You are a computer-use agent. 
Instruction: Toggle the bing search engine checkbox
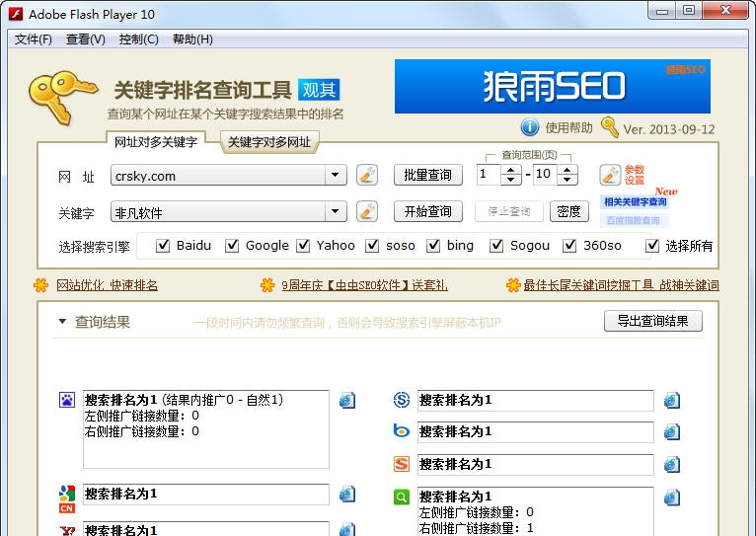click(433, 246)
